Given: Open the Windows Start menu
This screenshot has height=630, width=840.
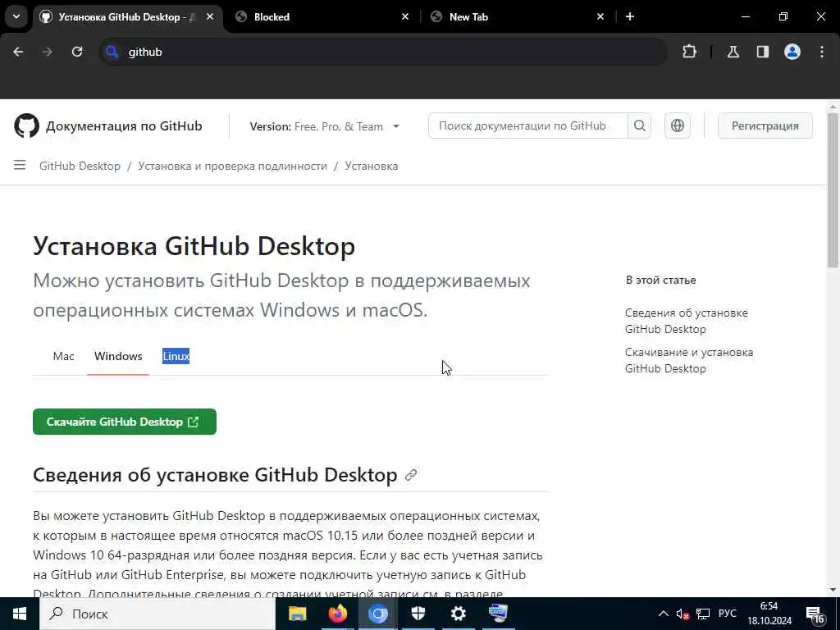Looking at the screenshot, I should coord(20,614).
